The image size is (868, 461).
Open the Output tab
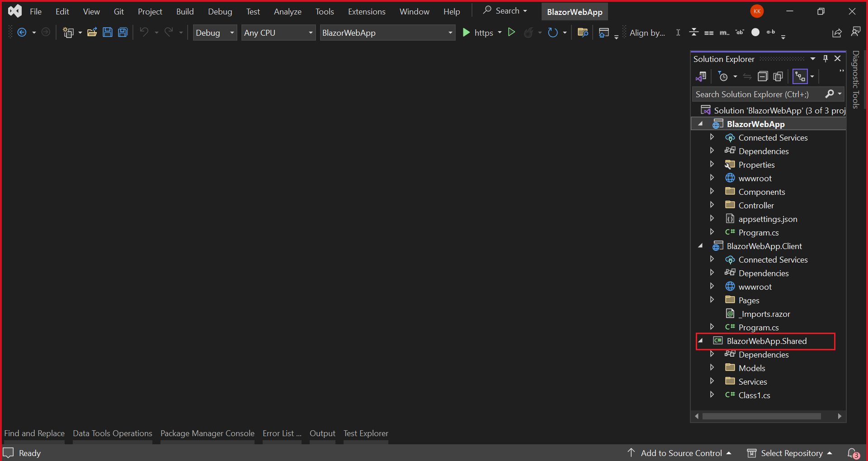(322, 433)
